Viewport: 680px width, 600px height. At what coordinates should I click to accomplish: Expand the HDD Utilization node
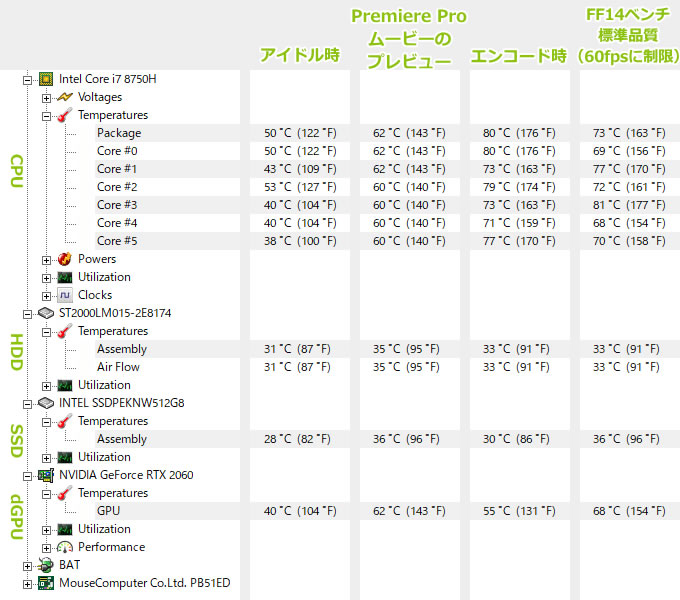[x=46, y=385]
